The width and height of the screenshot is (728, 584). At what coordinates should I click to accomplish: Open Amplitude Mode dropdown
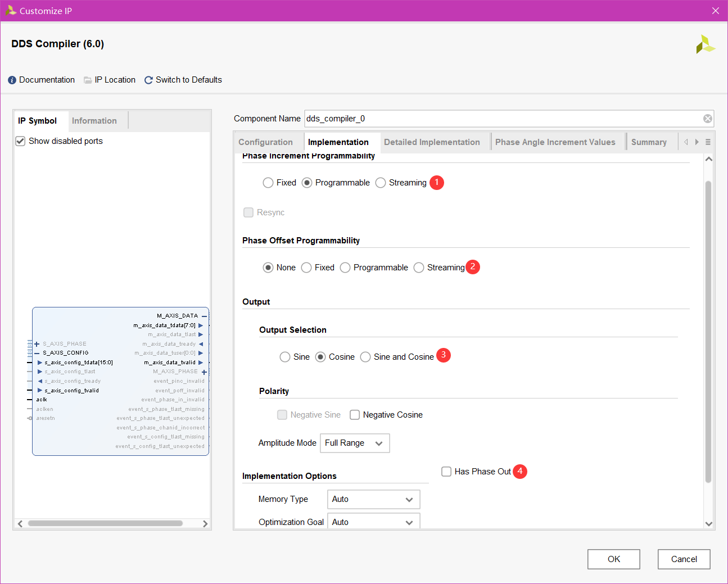click(x=355, y=443)
